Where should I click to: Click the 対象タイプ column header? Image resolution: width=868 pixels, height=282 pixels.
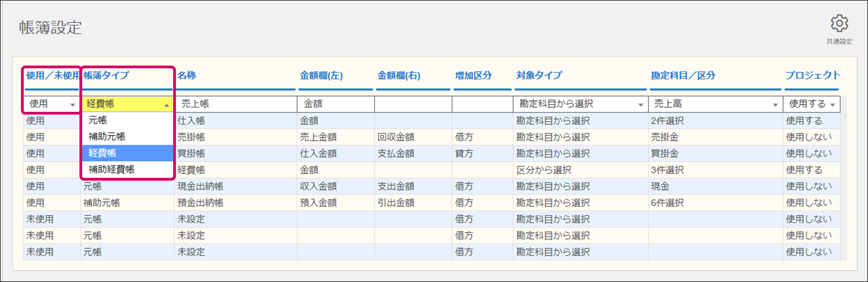(539, 75)
